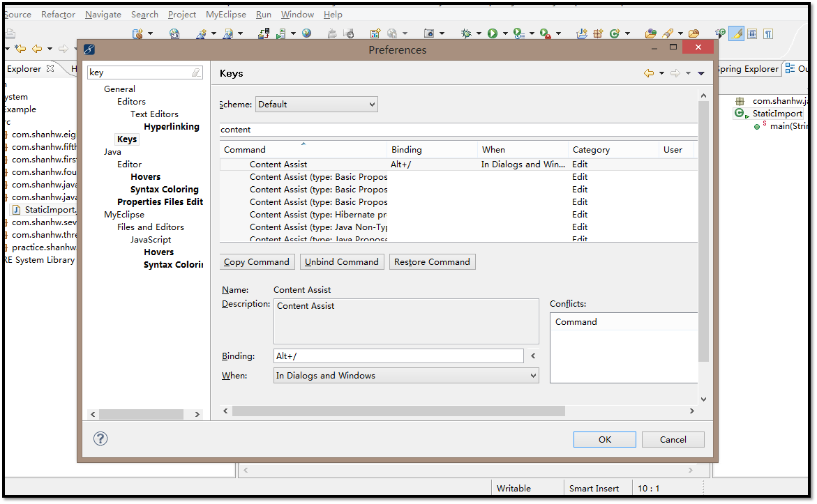Switch to the Spring Explorer tab

coord(748,69)
